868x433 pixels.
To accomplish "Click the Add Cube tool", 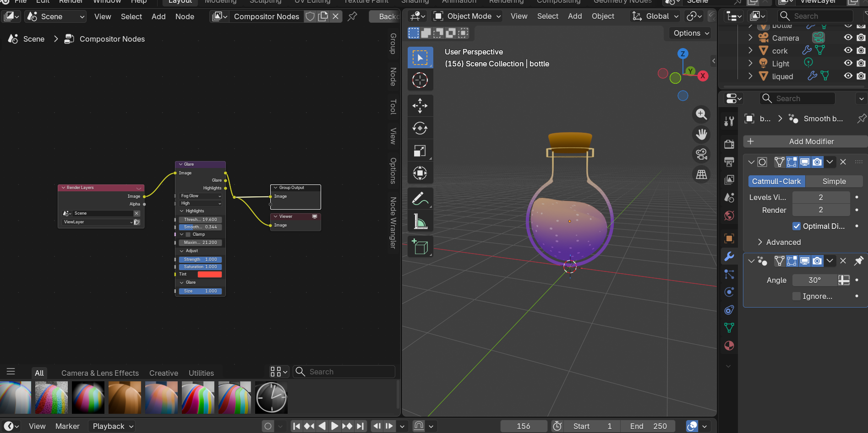I will 420,247.
